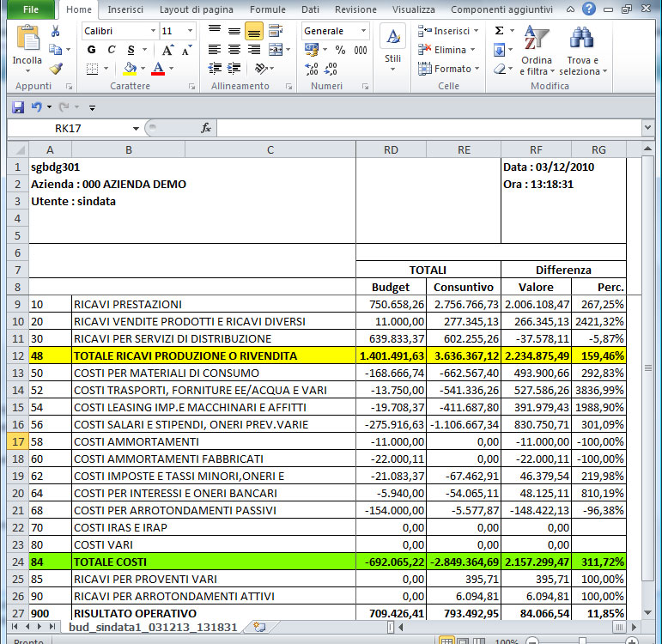Cut selection with the scissors icon
The width and height of the screenshot is (662, 644).
coord(55,31)
